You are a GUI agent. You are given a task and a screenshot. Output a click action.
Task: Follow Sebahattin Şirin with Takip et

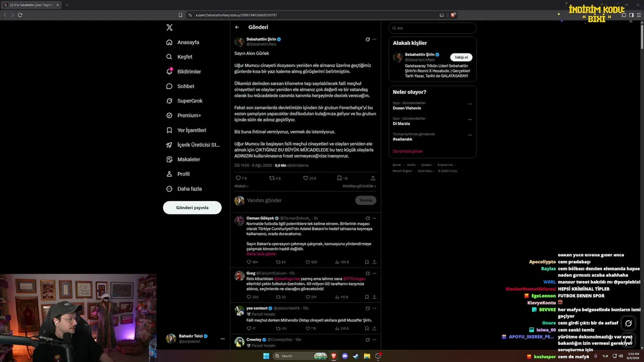[461, 57]
